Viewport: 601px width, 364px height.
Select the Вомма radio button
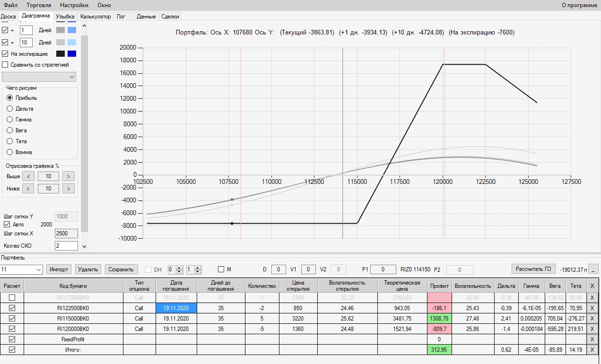pos(9,152)
